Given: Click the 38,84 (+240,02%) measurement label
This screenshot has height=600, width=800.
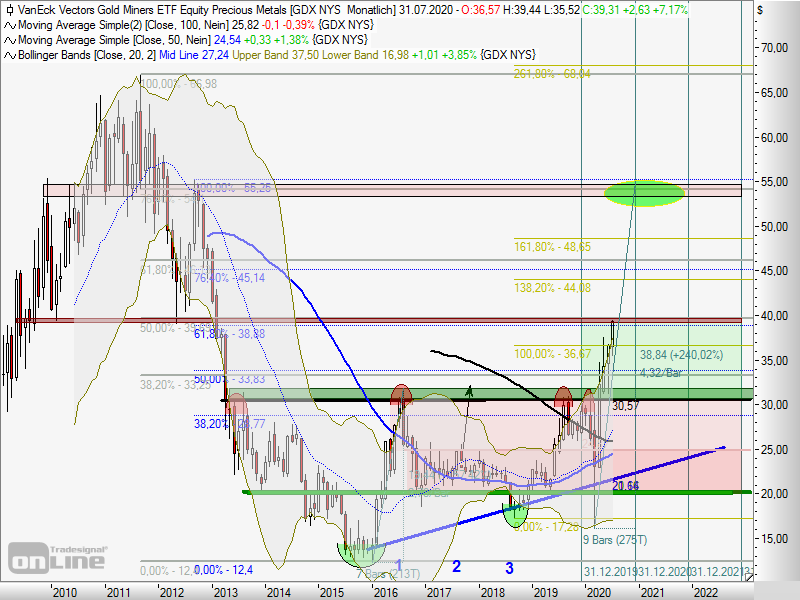Looking at the screenshot, I should click(682, 355).
